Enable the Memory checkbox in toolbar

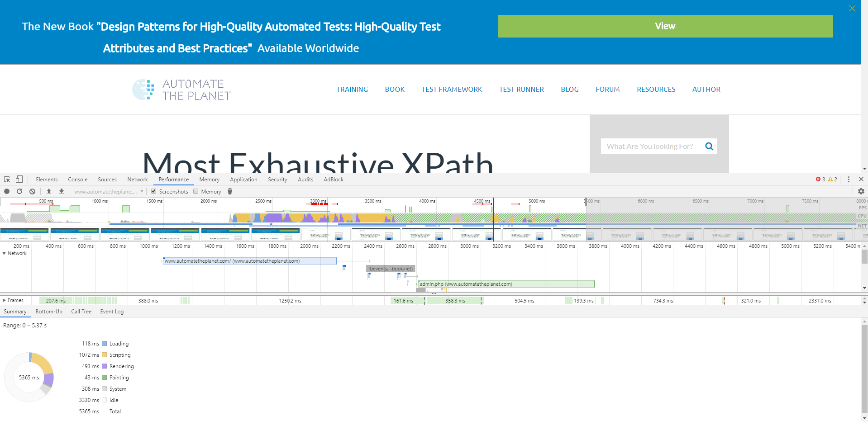196,191
